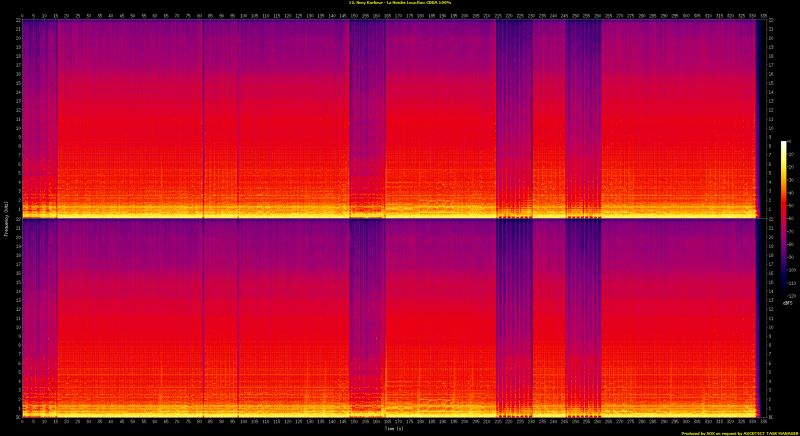Click the top of the dBFS color scale
The image size is (800, 436).
pos(783,143)
